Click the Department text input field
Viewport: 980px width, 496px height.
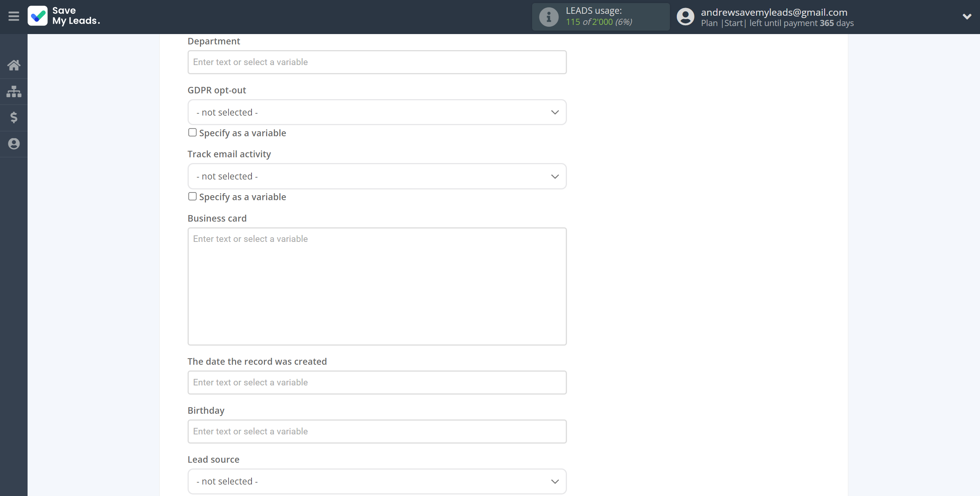(377, 61)
